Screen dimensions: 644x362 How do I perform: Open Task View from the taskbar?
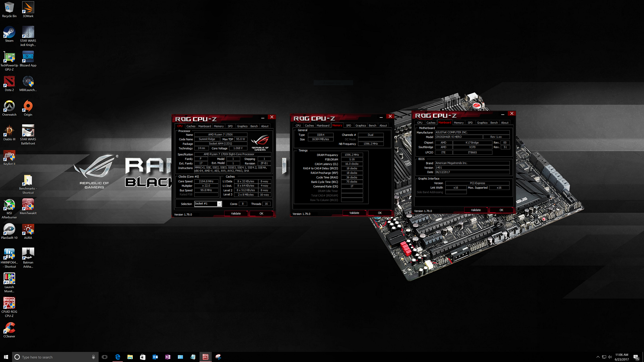tap(104, 357)
